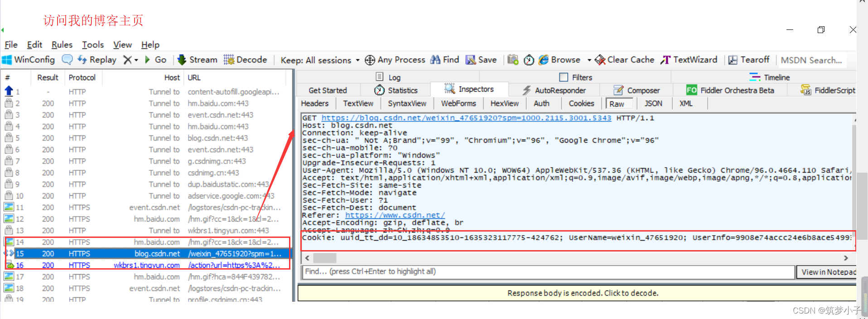Image resolution: width=868 pixels, height=319 pixels.
Task: Select the Auth inspector tab
Action: pyautogui.click(x=541, y=104)
